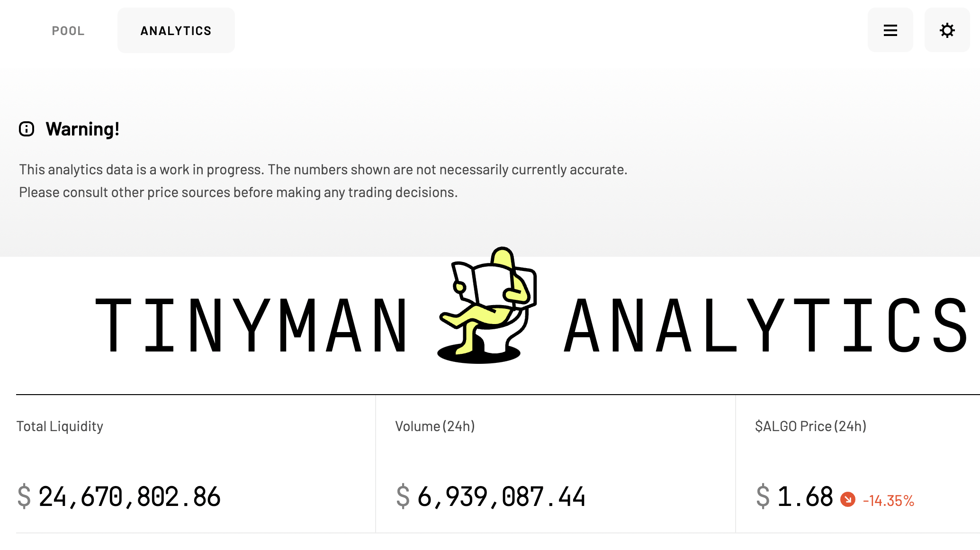
Task: Click the warning info icon
Action: [27, 128]
